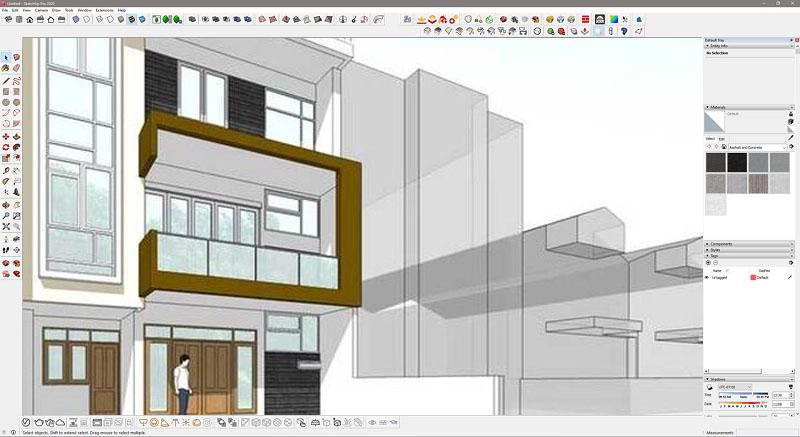Click the X-Ray face style icon
Screen dimensions: 800x437
(76, 19)
